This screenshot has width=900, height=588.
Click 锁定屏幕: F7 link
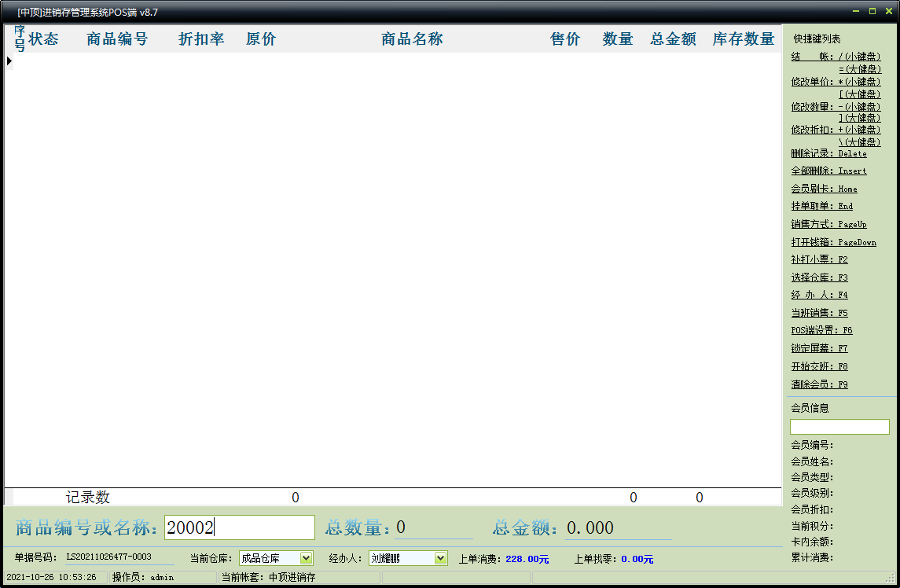pos(819,348)
